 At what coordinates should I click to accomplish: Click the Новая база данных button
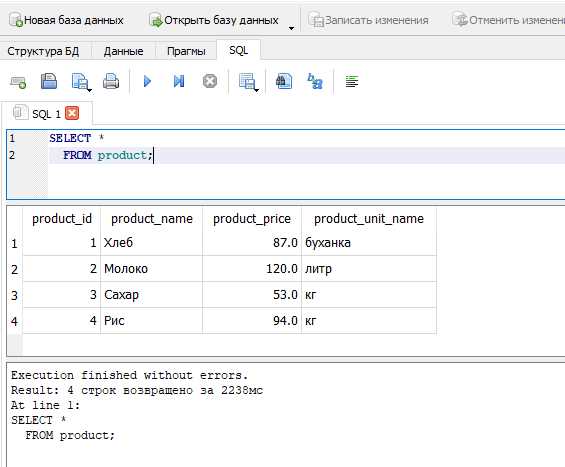66,20
